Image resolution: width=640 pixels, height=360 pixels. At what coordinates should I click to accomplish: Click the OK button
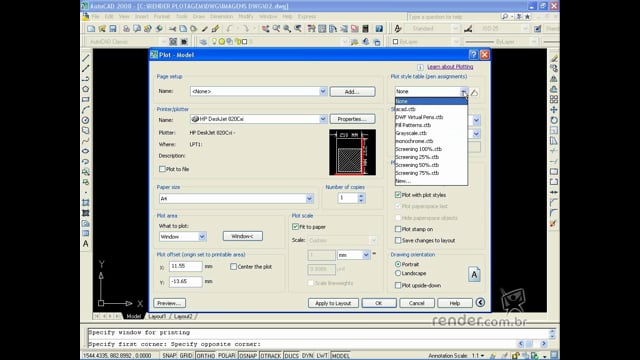(x=379, y=303)
